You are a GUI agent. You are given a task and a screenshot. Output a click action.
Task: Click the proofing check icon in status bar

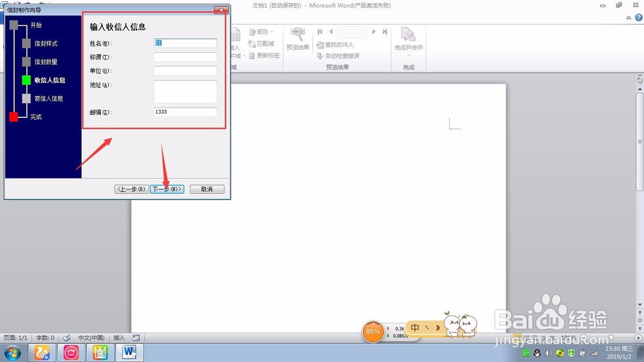point(66,338)
